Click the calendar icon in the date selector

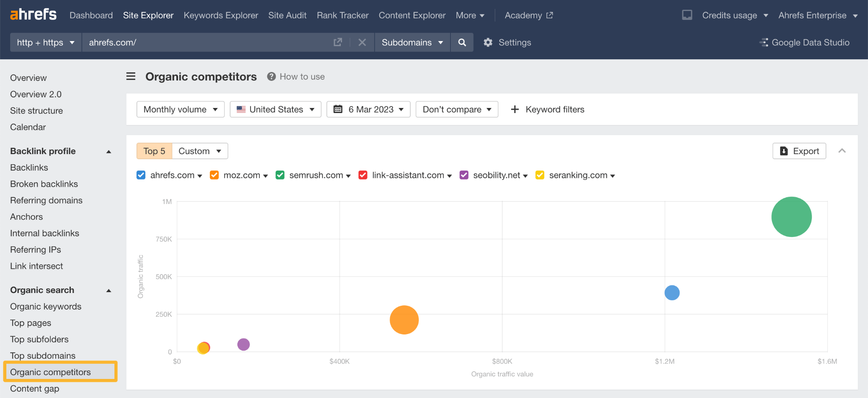(x=338, y=109)
